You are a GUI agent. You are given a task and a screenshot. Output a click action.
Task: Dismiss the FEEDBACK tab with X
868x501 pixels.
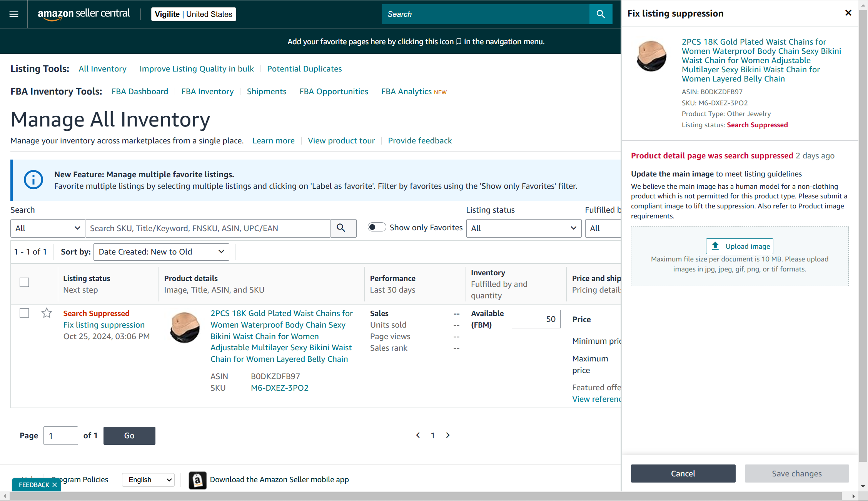coord(55,485)
